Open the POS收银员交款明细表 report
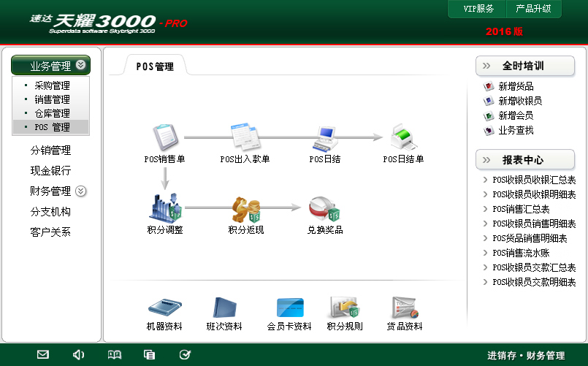Viewport: 588px width, 366px height. 534,282
